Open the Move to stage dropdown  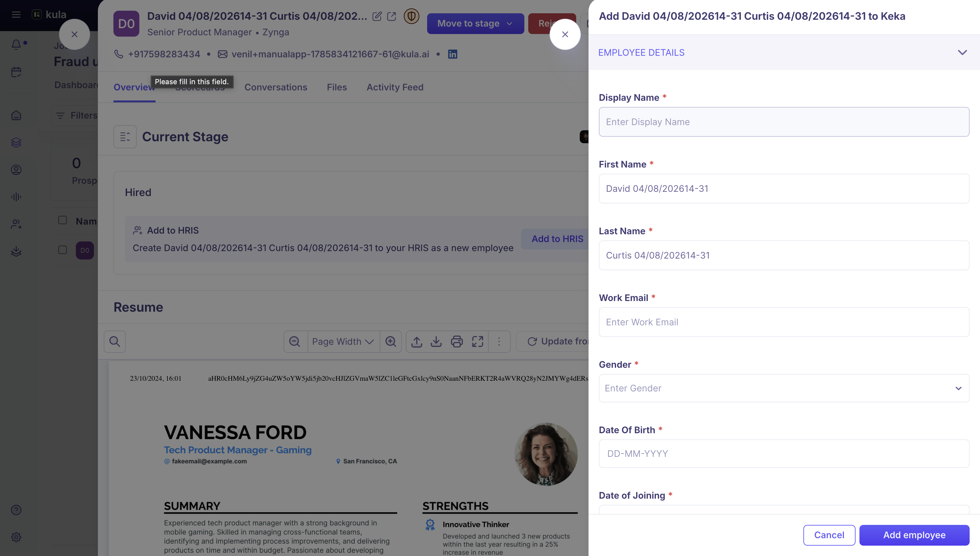475,24
